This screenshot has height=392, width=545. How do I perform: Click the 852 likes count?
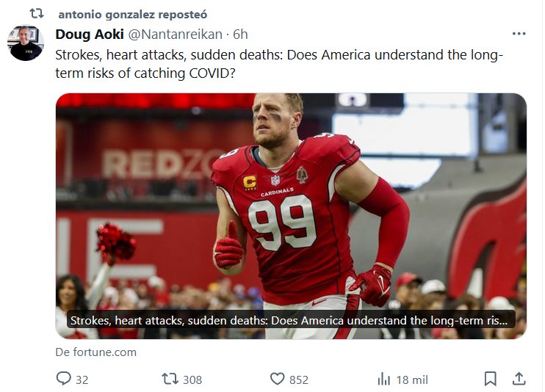click(x=299, y=380)
